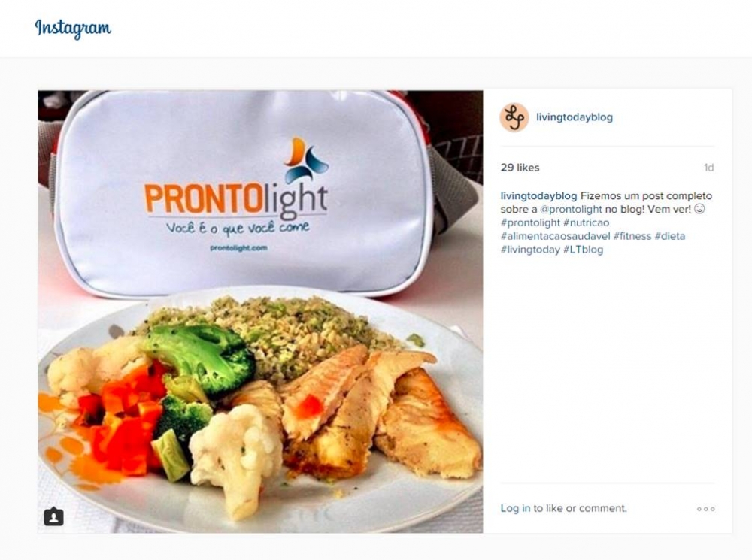Click the #dieta hashtag
The image size is (752, 560).
(670, 236)
